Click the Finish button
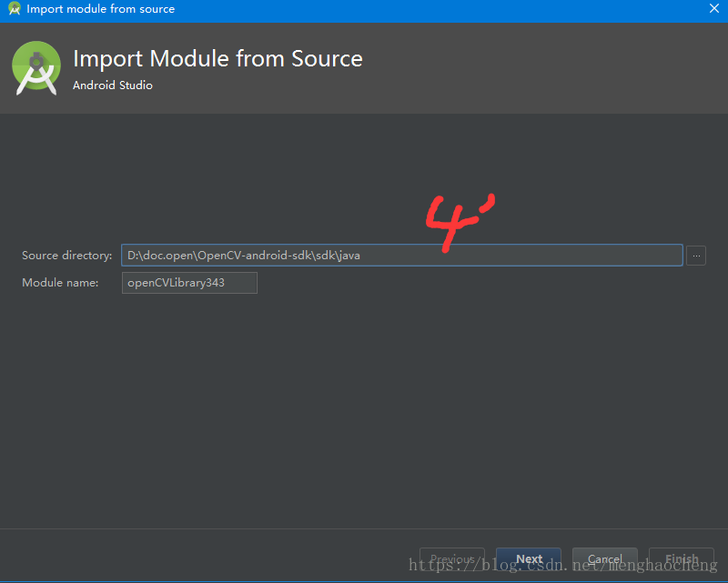 click(681, 558)
